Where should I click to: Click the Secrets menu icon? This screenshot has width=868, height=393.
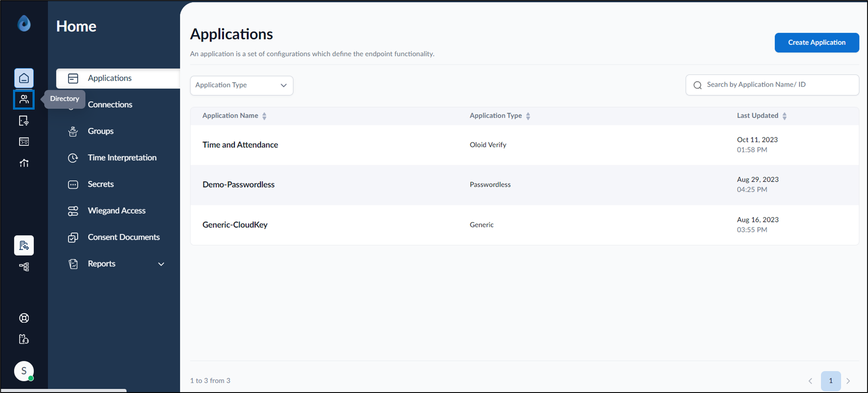73,185
